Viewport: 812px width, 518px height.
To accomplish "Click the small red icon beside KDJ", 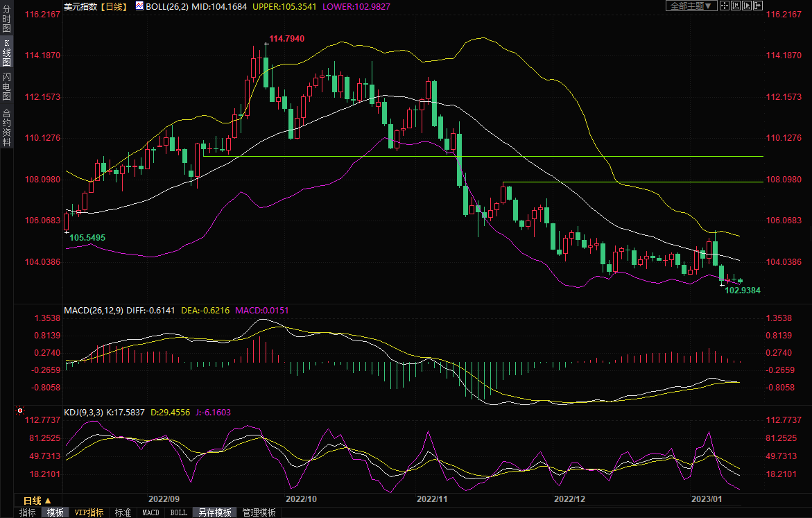I will 20,411.
